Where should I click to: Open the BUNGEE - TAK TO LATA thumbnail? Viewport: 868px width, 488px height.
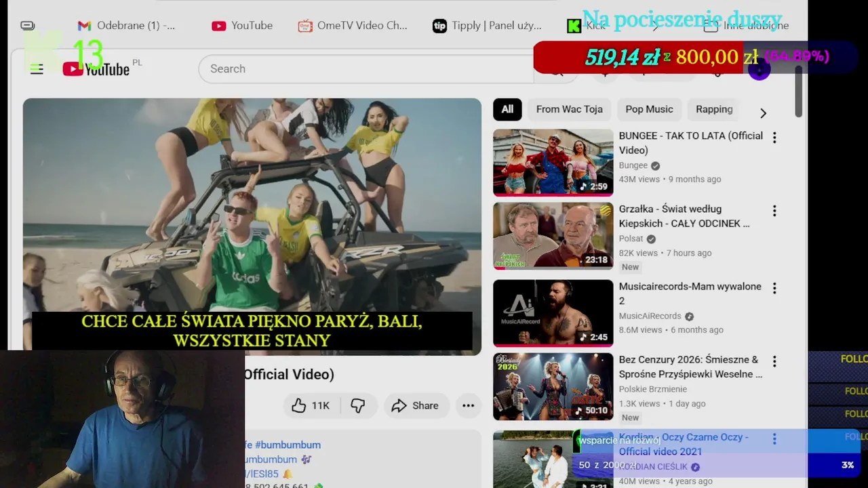click(553, 163)
